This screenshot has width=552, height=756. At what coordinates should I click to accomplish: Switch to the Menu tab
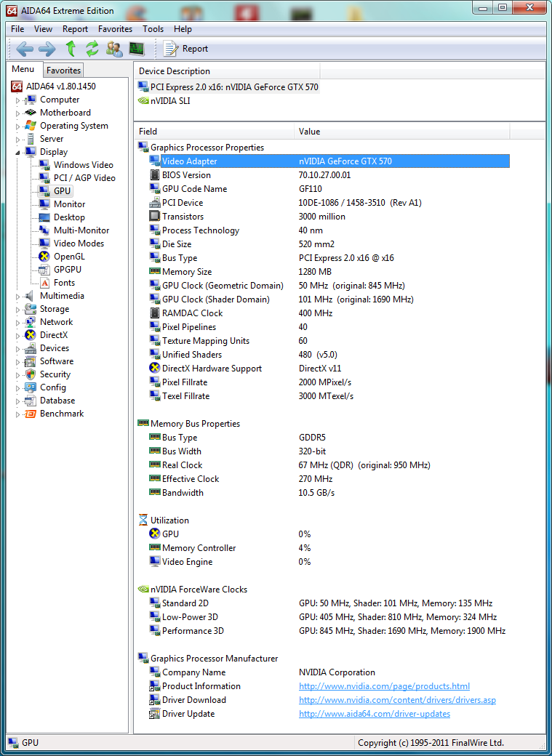tap(23, 69)
